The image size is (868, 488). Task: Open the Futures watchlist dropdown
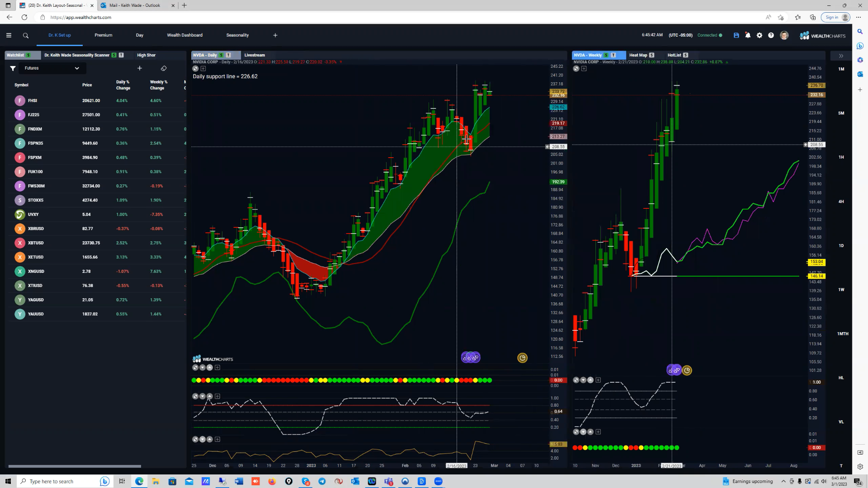[x=52, y=68]
